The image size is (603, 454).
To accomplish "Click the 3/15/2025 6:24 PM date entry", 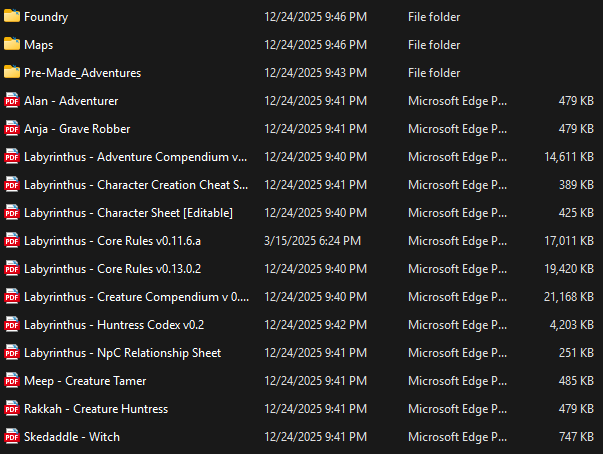I will coord(313,241).
